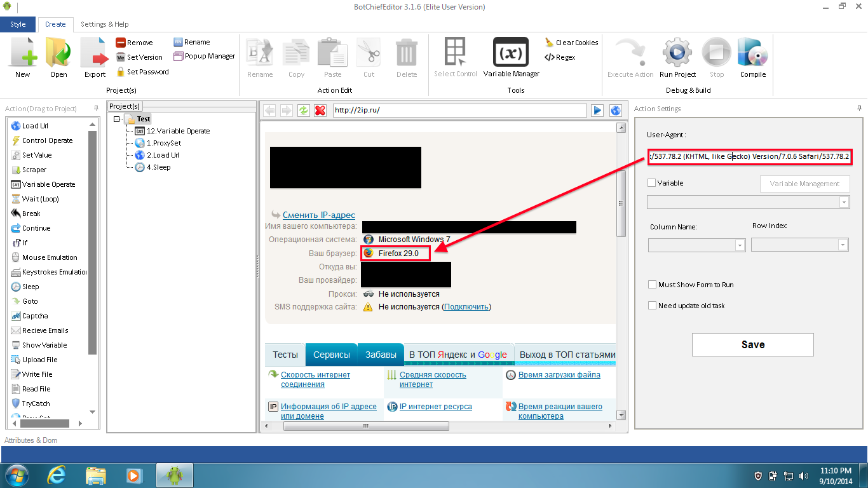This screenshot has height=488, width=868.
Task: Refresh the page with the green reload icon
Action: [x=304, y=111]
